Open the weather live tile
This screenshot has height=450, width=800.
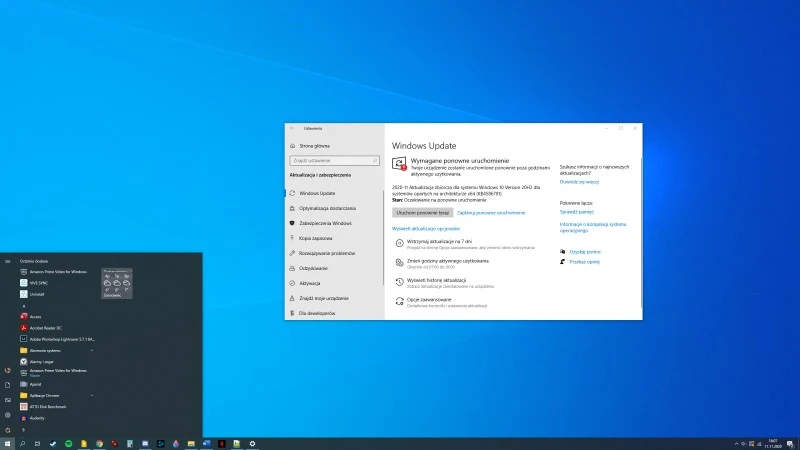click(117, 284)
